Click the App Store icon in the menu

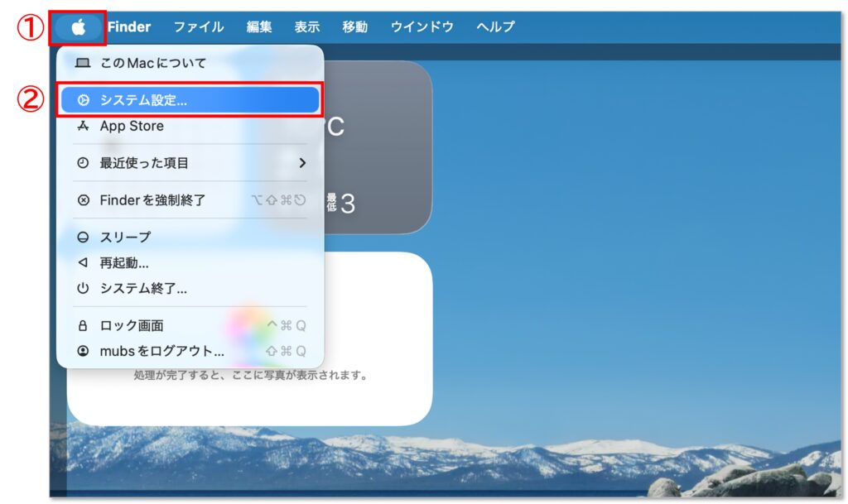tap(83, 127)
